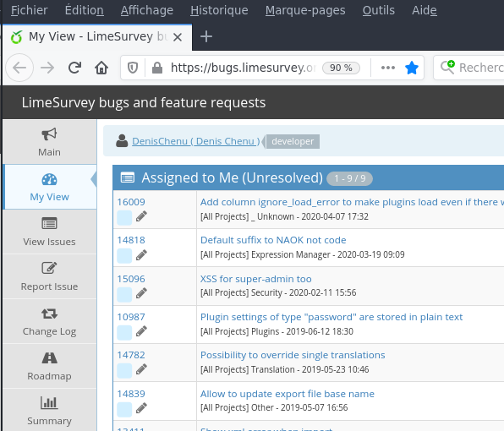Open the Outils menu

[379, 10]
